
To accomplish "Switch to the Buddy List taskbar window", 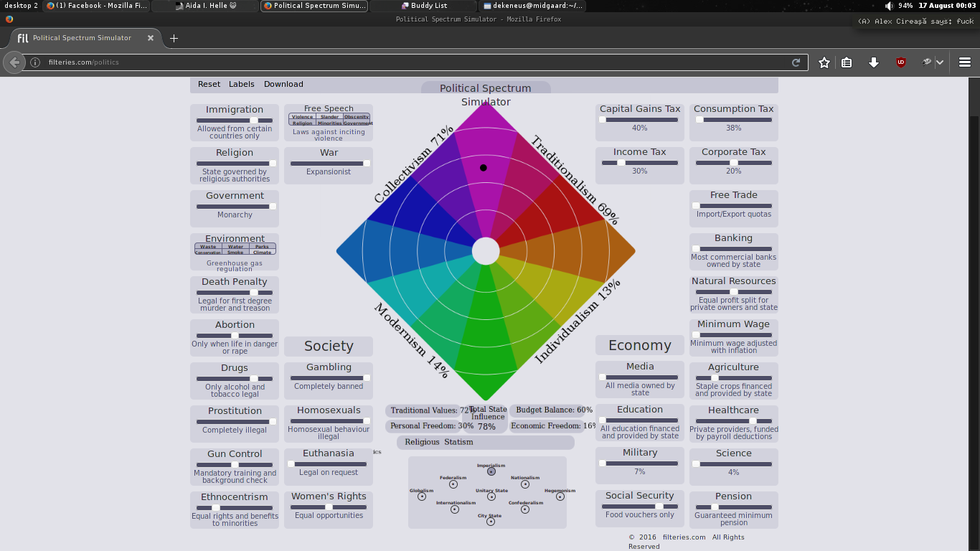I will coord(423,6).
